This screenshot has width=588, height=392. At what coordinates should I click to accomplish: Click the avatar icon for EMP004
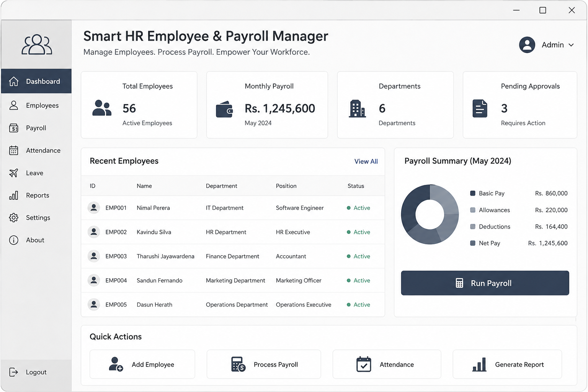pyautogui.click(x=94, y=280)
